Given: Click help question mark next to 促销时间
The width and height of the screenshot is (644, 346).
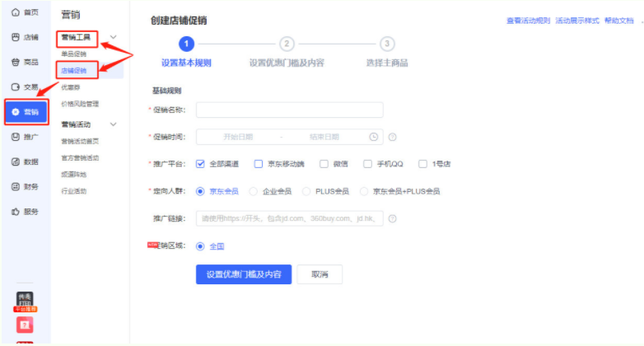Looking at the screenshot, I should pos(393,137).
